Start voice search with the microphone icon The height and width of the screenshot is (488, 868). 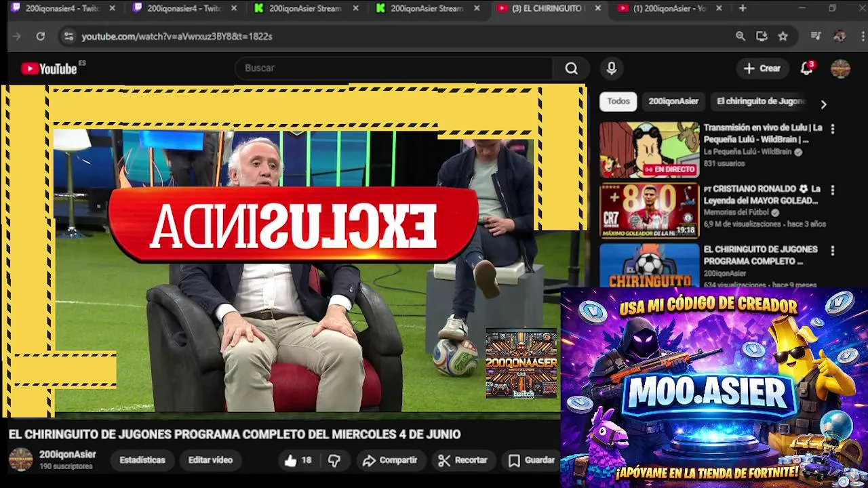[612, 68]
